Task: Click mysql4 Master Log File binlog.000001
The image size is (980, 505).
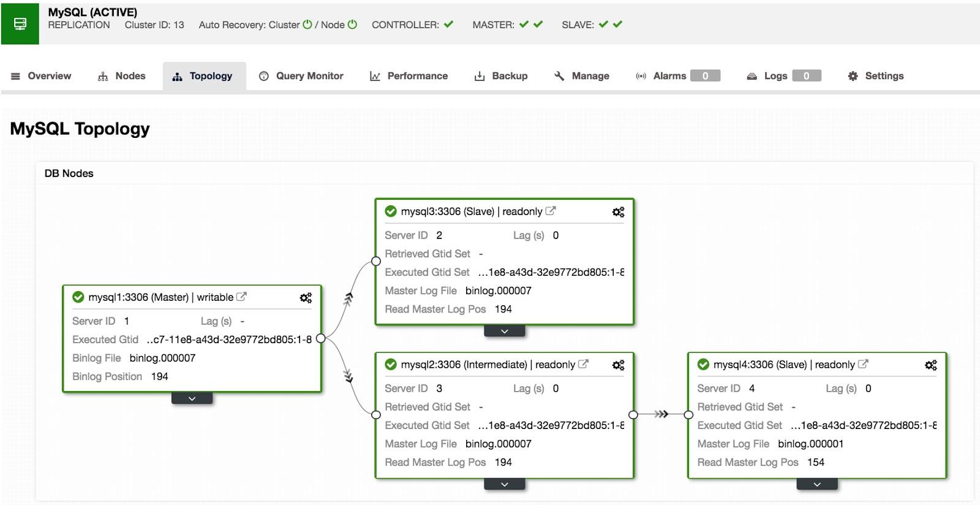Action: tap(811, 444)
